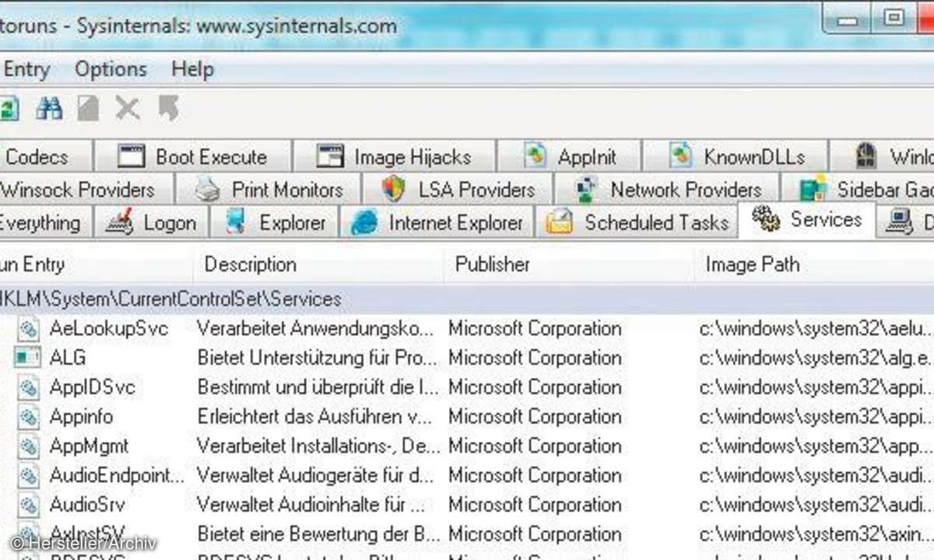Click the grayed Properties page toolbar icon
Screen dimensions: 934x560
click(x=88, y=109)
